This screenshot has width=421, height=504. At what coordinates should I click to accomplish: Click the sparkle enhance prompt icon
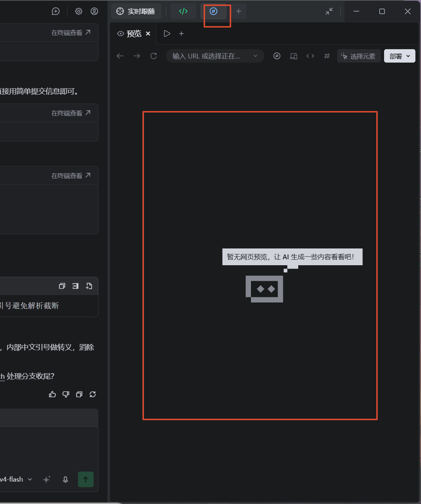tap(47, 479)
